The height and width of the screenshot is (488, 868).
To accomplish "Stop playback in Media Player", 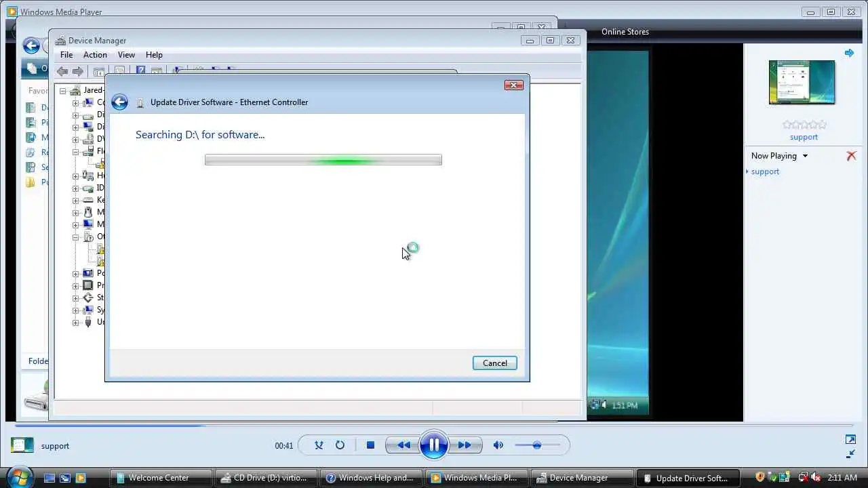I will tap(370, 445).
